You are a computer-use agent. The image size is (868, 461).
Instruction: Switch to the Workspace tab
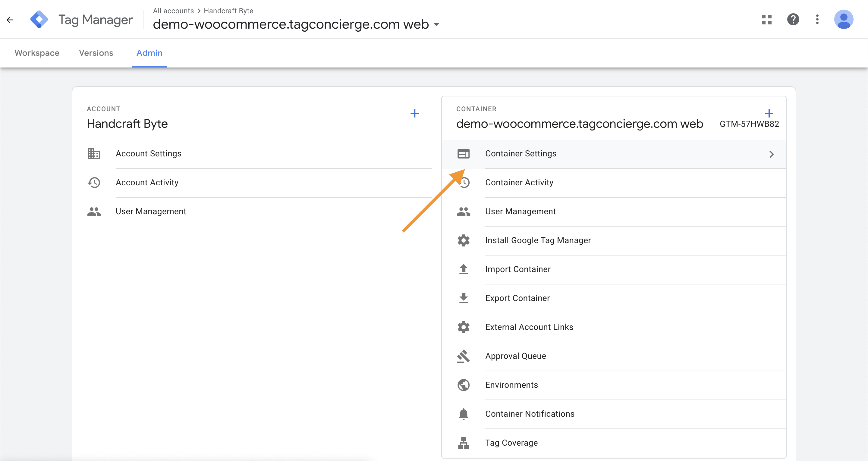click(37, 53)
